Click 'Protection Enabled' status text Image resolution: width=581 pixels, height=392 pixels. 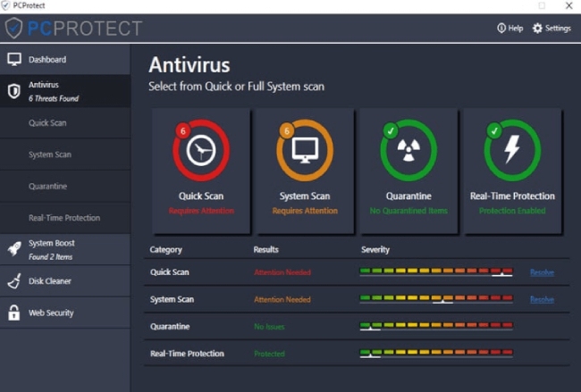[x=512, y=211]
